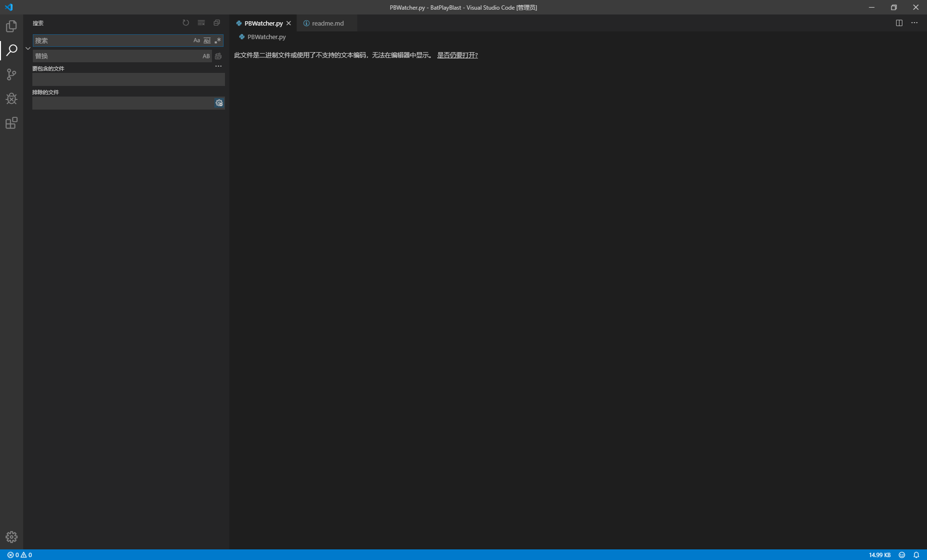Toggle Use Regular Expression option
The image size is (927, 560).
click(x=218, y=41)
